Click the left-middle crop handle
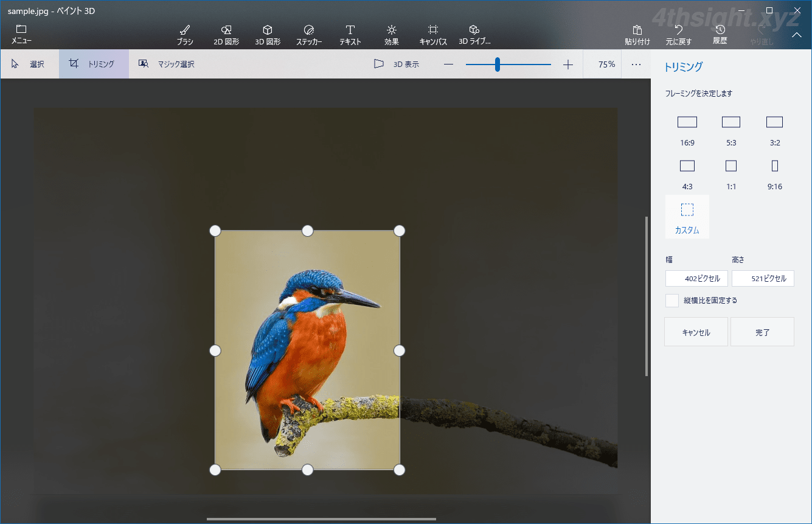The width and height of the screenshot is (812, 524). pyautogui.click(x=215, y=351)
